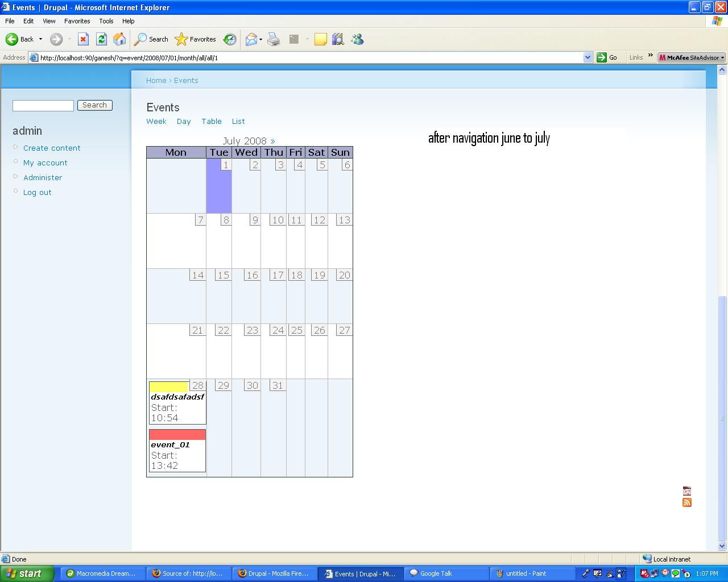728x582 pixels.
Task: Expand the Back button history dropdown
Action: click(40, 39)
